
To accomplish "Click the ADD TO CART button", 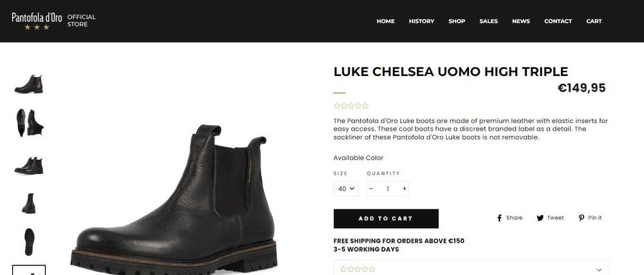I will (386, 219).
